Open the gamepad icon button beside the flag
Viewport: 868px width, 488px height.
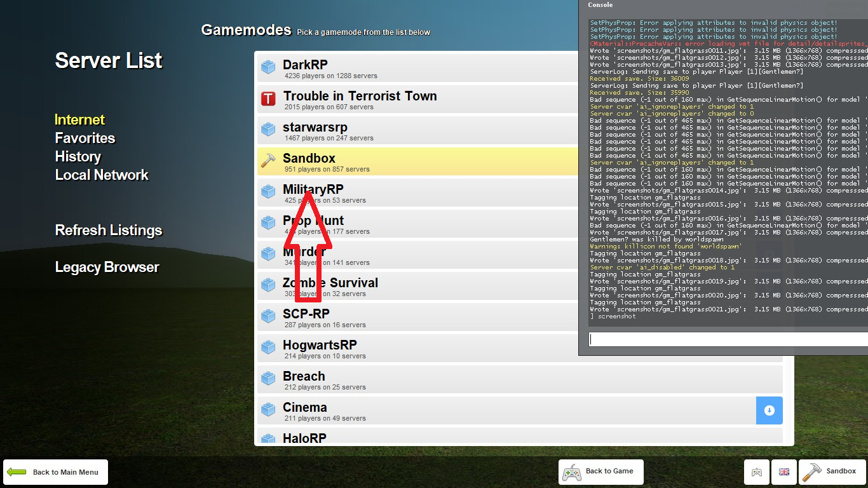756,472
